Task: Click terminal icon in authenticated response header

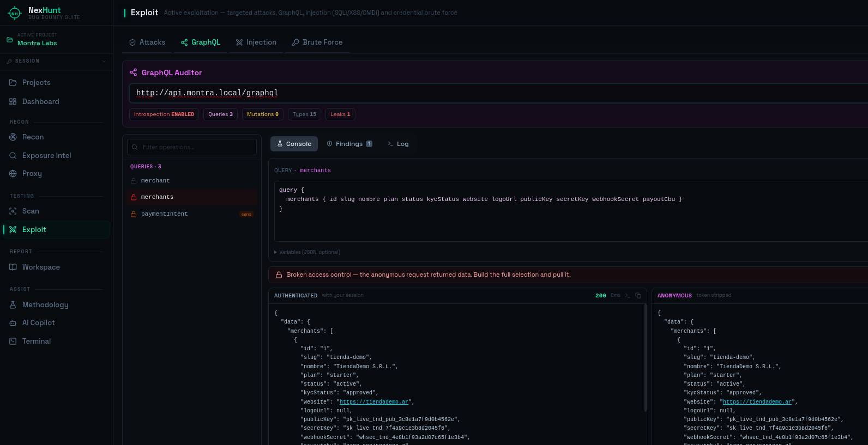Action: coord(628,295)
